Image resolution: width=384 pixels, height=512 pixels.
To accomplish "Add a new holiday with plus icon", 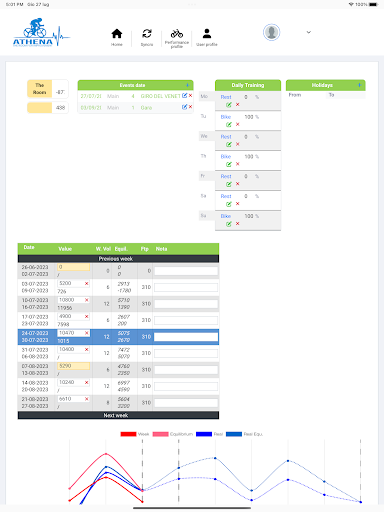I will [x=359, y=85].
